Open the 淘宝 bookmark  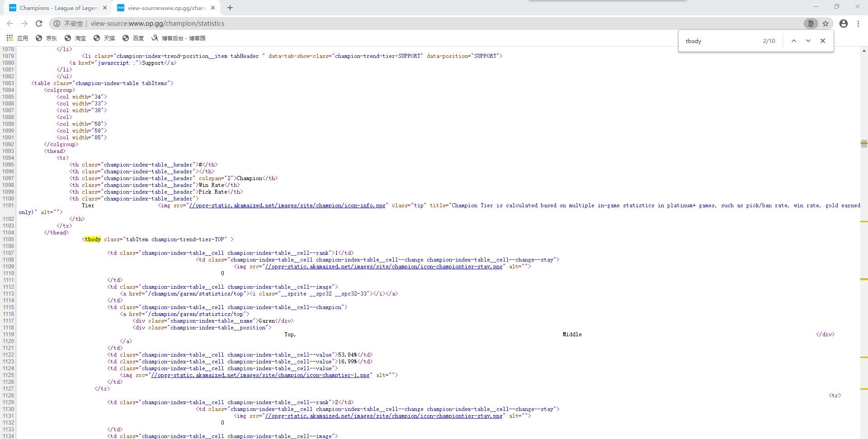pos(75,38)
